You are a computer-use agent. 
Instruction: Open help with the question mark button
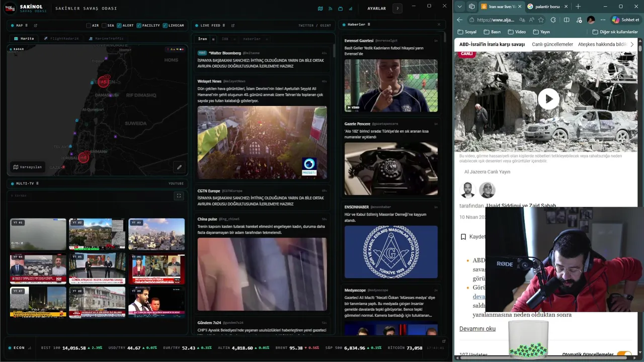point(397,9)
